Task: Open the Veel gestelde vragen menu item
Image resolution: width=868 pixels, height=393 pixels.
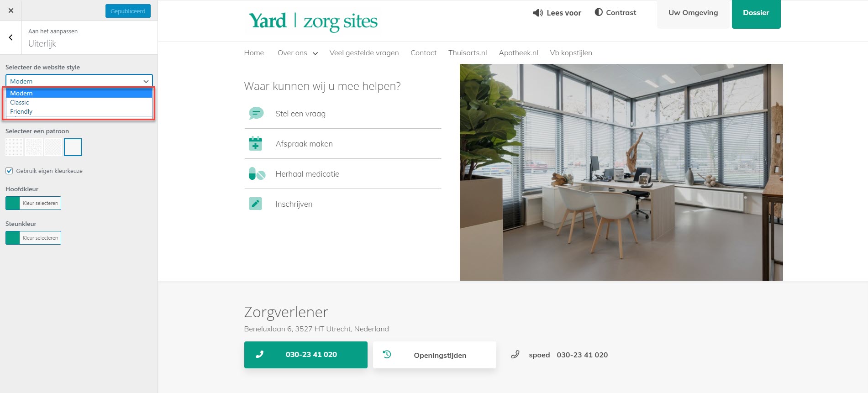Action: (x=364, y=52)
